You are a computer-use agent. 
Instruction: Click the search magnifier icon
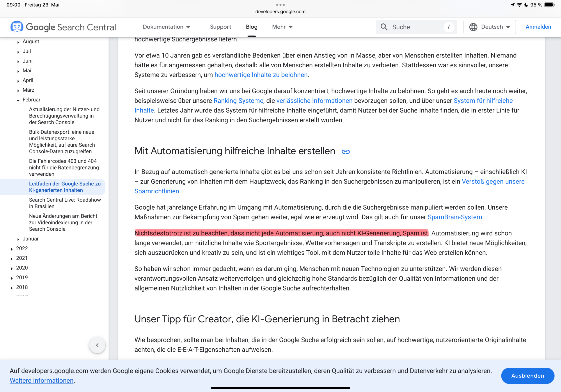pos(384,27)
